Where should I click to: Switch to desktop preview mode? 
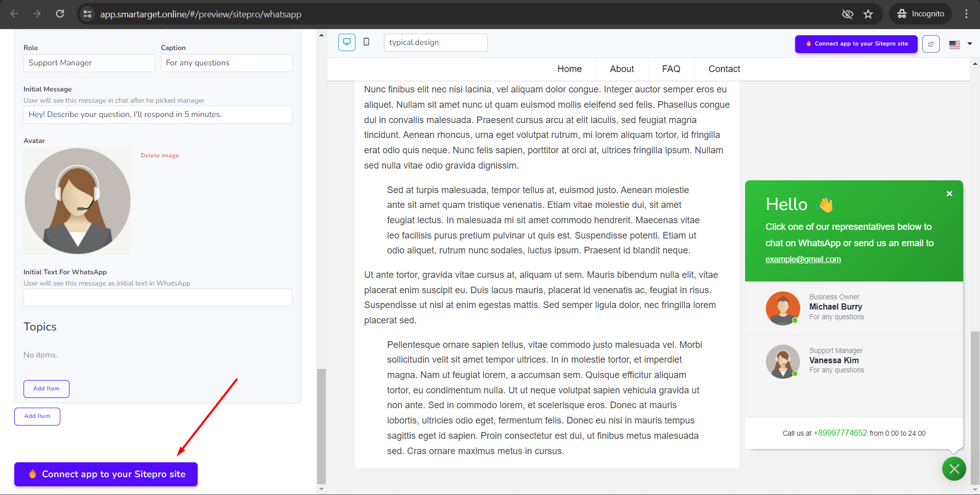pos(346,42)
